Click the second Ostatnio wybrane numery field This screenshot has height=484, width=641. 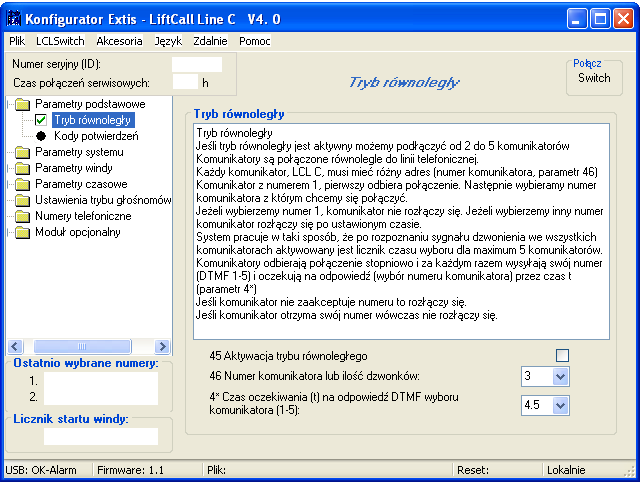(101, 397)
